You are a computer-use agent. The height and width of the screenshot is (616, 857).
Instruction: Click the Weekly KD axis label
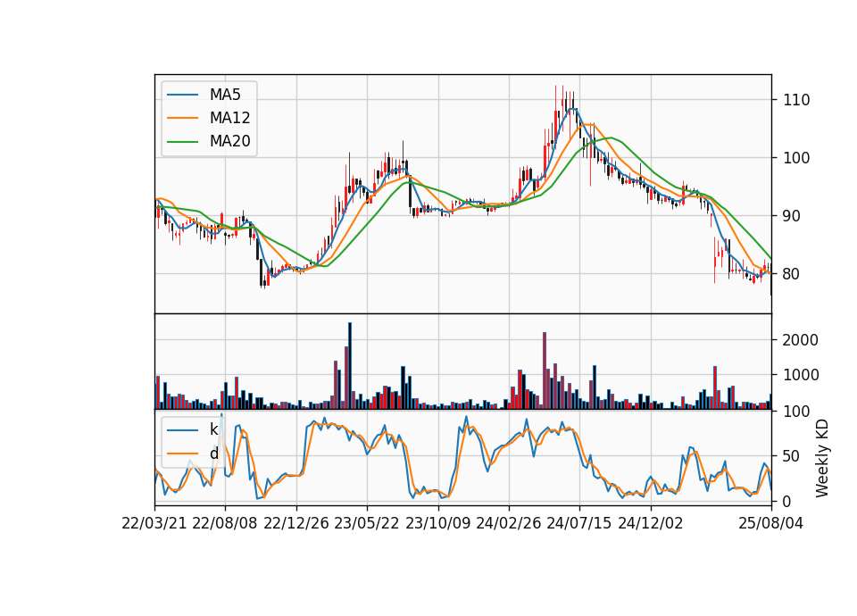[x=822, y=458]
